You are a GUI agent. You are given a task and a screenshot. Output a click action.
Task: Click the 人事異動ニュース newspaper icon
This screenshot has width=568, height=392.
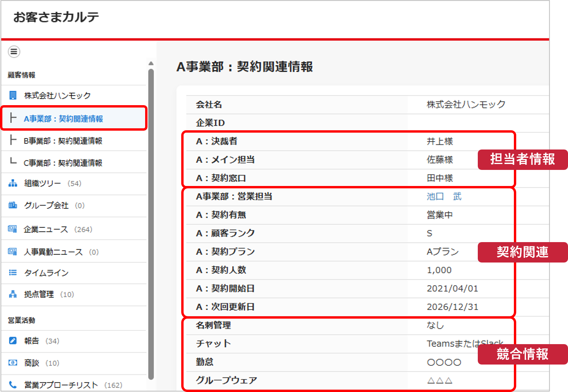tap(13, 252)
